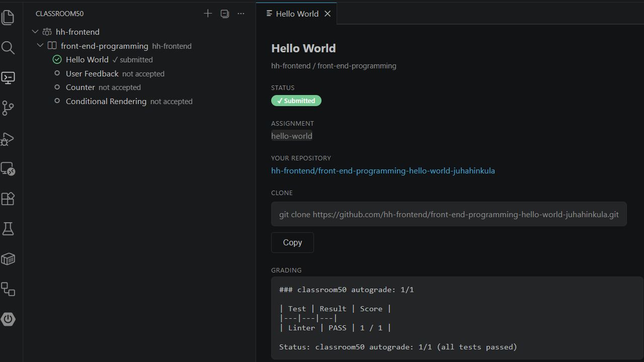Collapse the hh-frontend tree node

[x=35, y=32]
